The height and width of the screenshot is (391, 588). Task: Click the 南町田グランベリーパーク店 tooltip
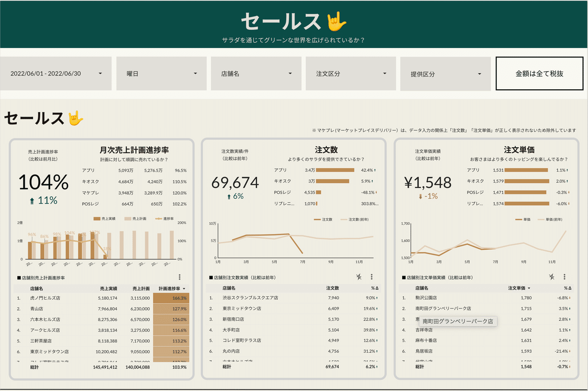[458, 322]
